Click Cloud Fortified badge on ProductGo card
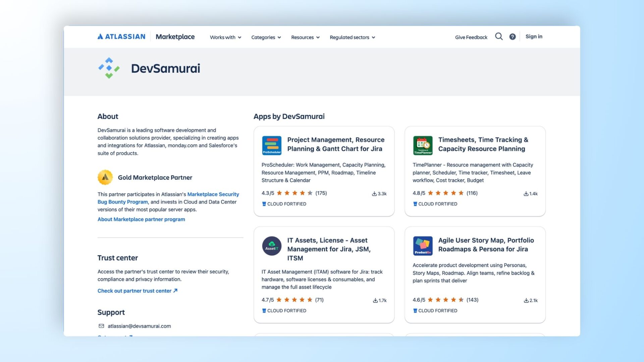This screenshot has height=362, width=644. 435,311
